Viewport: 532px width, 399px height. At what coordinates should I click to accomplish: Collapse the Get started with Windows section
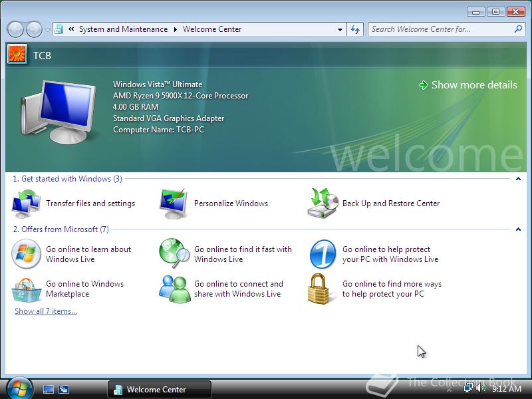coord(518,179)
